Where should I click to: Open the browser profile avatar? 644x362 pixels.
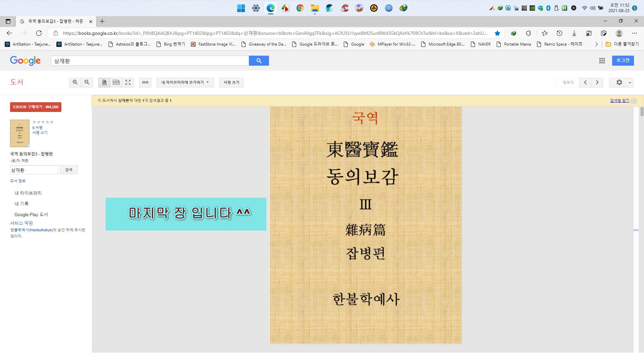pos(619,33)
